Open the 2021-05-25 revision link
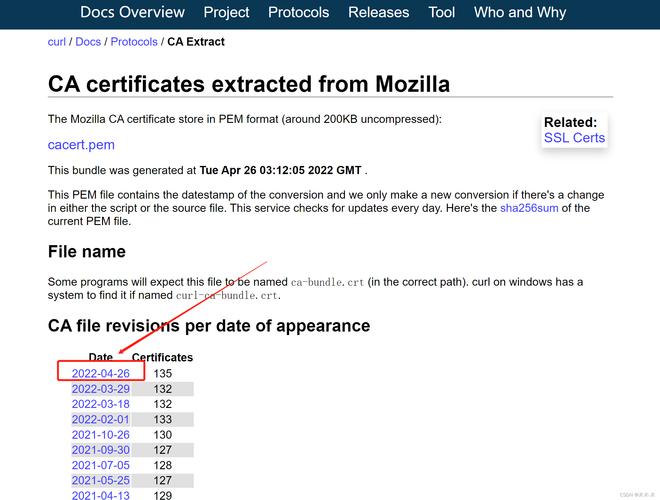Screen dimensions: 660x500 tap(101, 480)
